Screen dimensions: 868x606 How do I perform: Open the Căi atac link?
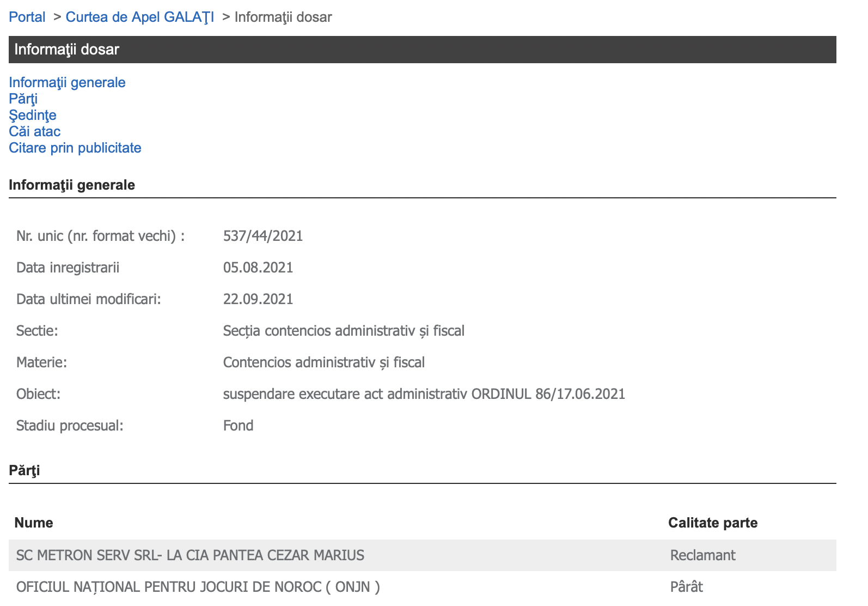[34, 131]
